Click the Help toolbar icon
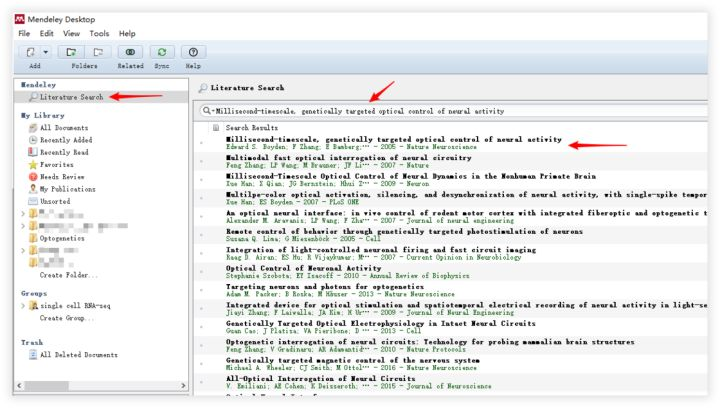Image resolution: width=720 pixels, height=408 pixels. [193, 52]
